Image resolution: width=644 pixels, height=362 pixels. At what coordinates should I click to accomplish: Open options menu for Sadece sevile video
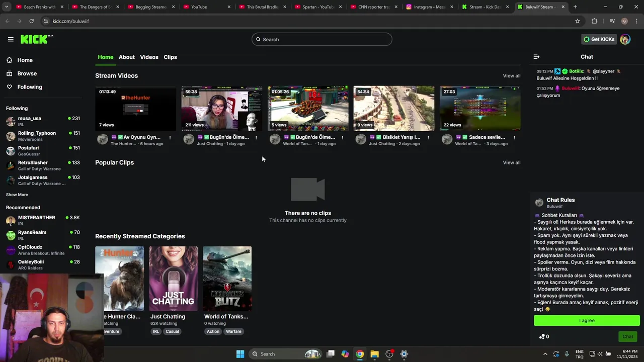tap(514, 137)
